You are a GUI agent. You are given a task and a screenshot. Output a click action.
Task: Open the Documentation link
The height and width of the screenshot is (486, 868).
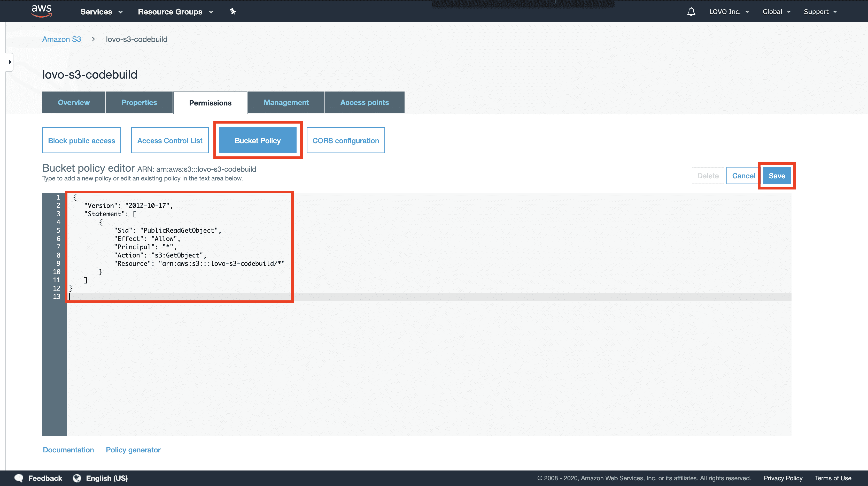(68, 450)
